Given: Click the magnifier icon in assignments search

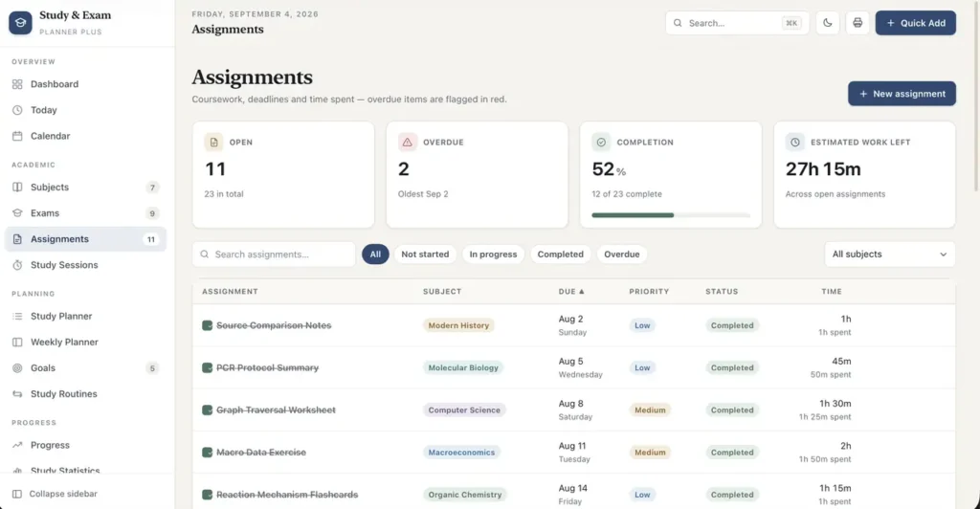Looking at the screenshot, I should coord(205,254).
